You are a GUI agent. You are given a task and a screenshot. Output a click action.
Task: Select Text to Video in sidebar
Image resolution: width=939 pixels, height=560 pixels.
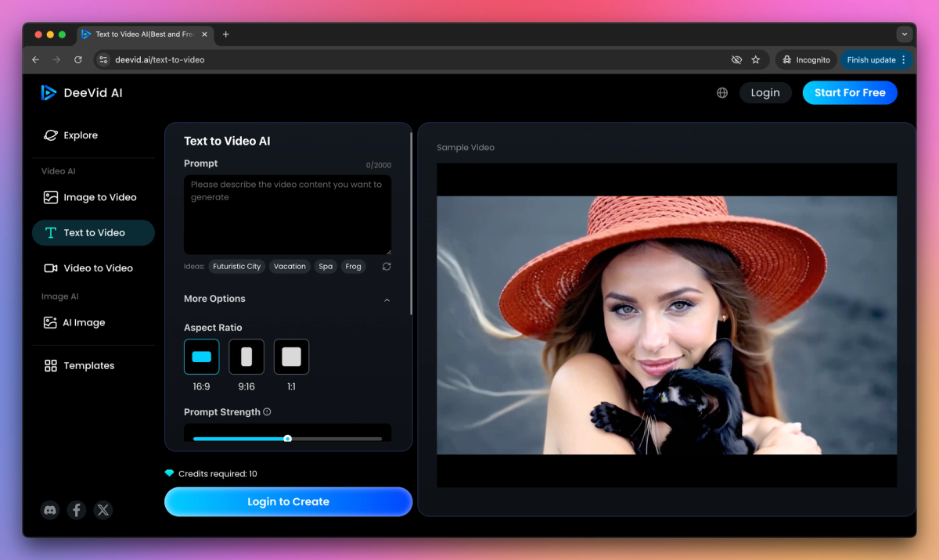93,232
